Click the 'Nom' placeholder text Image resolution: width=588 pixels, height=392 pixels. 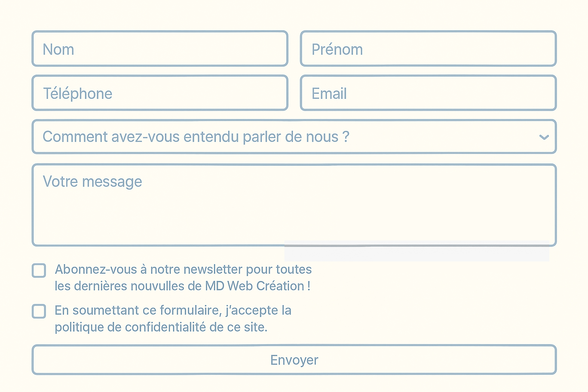(58, 49)
